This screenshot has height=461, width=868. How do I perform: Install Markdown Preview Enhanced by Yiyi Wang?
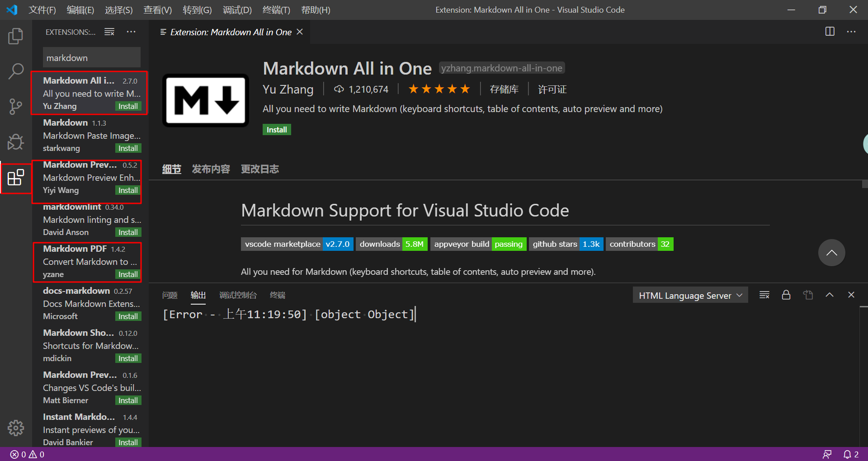128,190
